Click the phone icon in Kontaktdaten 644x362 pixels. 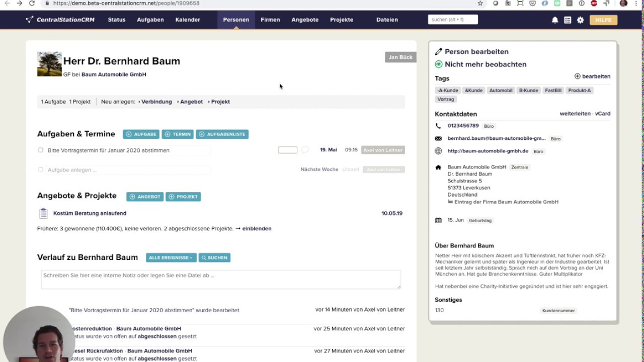pos(438,126)
